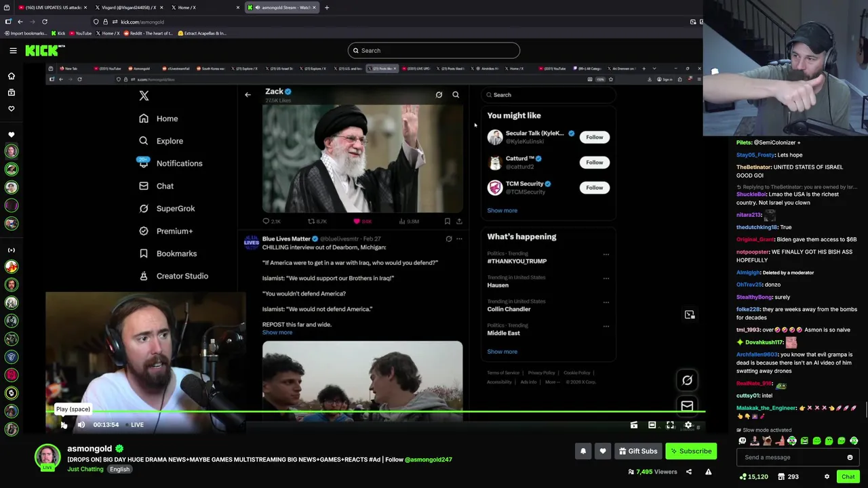Image resolution: width=868 pixels, height=488 pixels.
Task: Open the asmongold channel name link
Action: pyautogui.click(x=90, y=449)
